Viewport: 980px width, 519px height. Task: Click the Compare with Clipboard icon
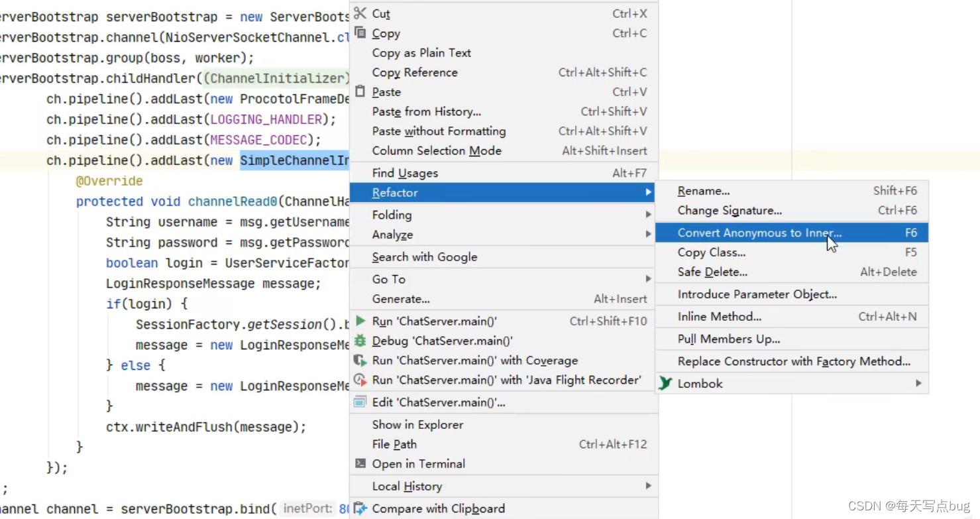point(360,508)
